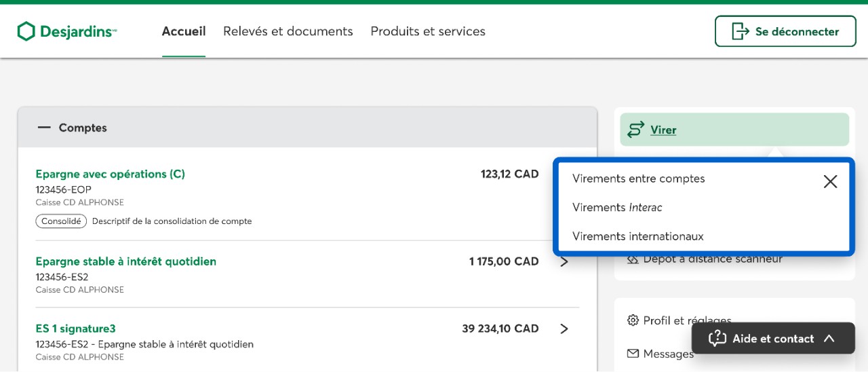Select Virements internationaux option
Screen dimensions: 868x372
pos(637,236)
